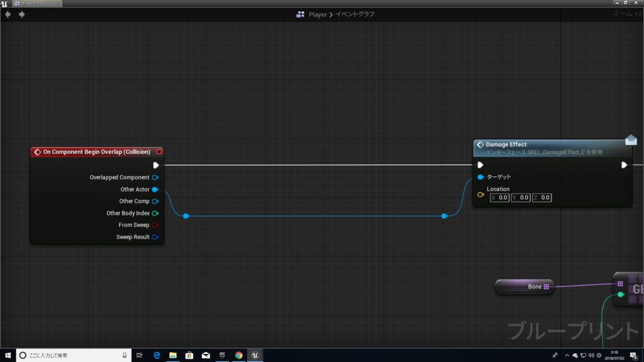Image resolution: width=644 pixels, height=362 pixels.
Task: Click the interface message envelope icon on Damage Effect
Action: pos(631,140)
